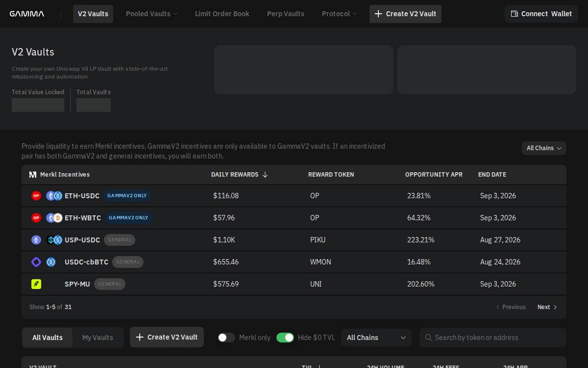
Task: Click the GENERAL badge on USP-USDC
Action: click(x=120, y=240)
